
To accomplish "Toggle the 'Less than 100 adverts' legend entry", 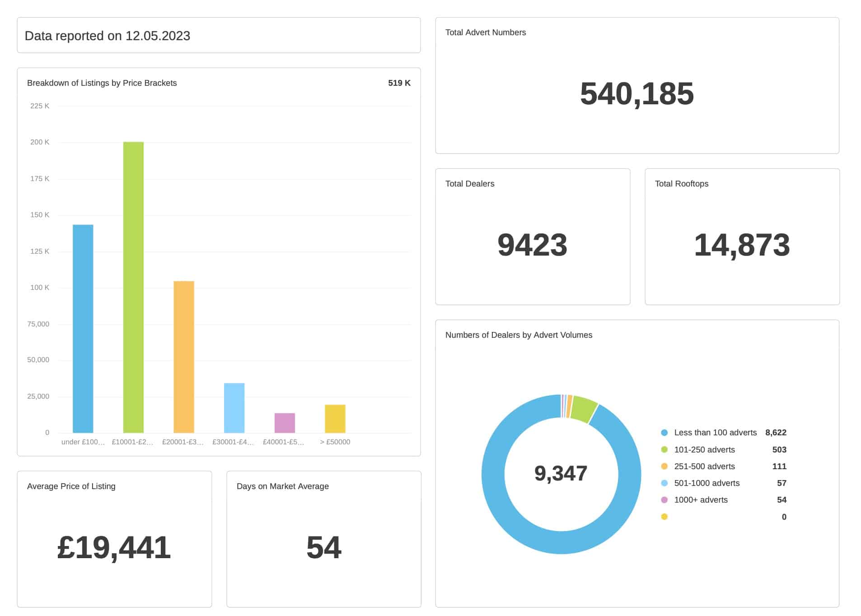I will point(715,432).
